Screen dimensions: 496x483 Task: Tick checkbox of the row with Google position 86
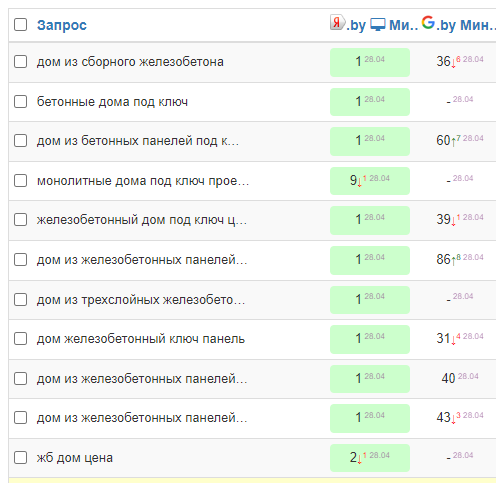pos(21,260)
